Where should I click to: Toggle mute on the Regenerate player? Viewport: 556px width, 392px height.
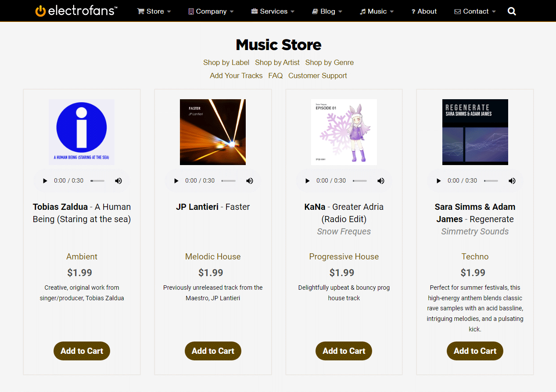pos(512,181)
